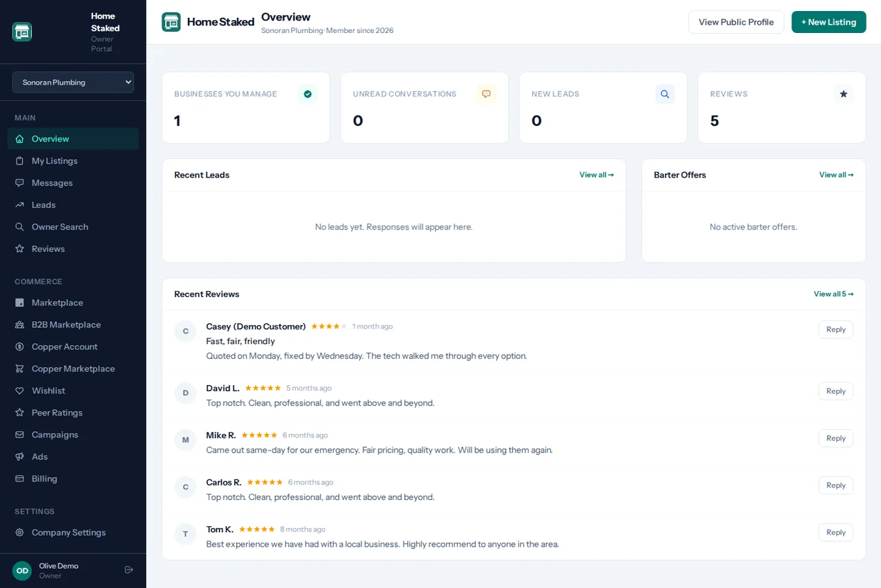The width and height of the screenshot is (881, 588).
Task: Click the Marketplace store icon
Action: (x=19, y=303)
